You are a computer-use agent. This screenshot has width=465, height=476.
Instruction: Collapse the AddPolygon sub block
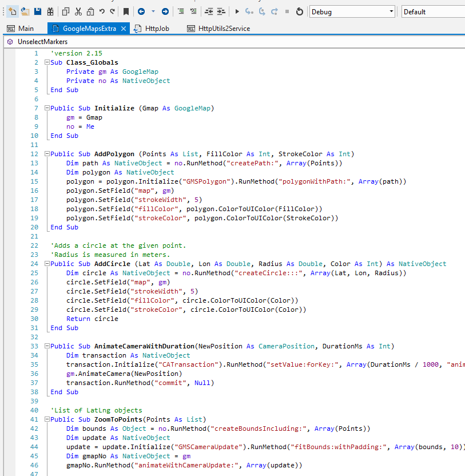pos(46,154)
